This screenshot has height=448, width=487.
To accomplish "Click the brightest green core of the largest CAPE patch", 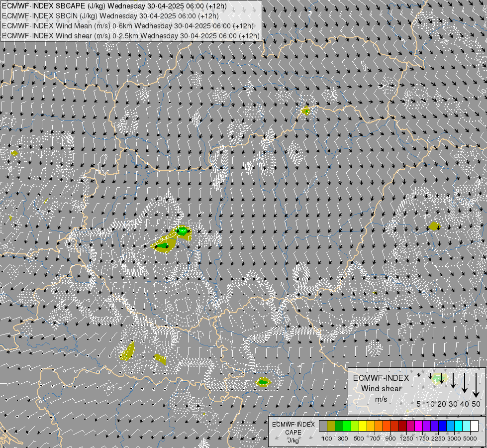I will pos(183,230).
